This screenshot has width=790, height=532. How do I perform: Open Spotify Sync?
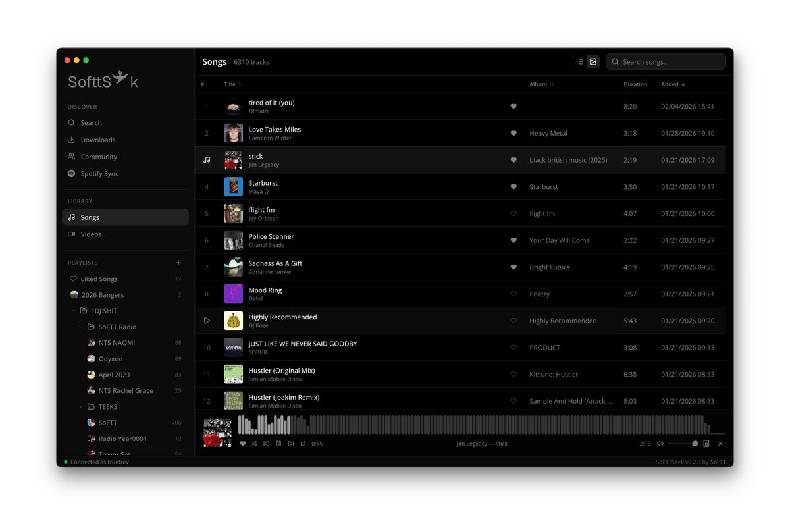pos(125,174)
